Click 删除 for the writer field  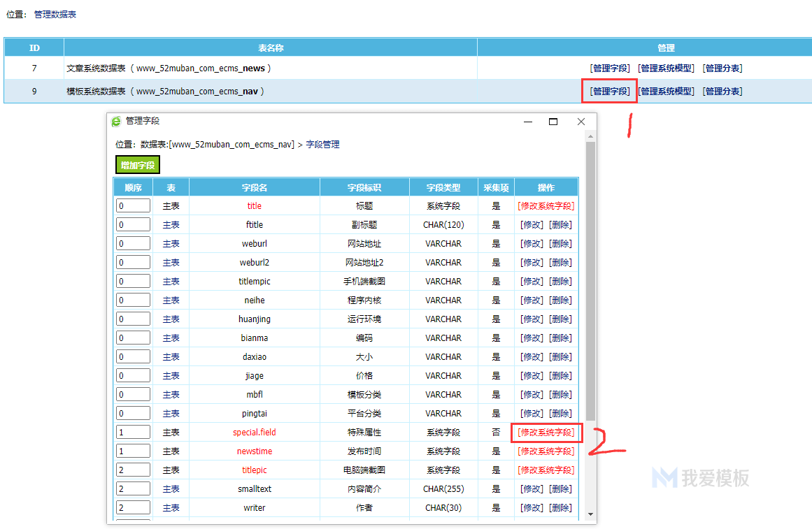[x=560, y=508]
